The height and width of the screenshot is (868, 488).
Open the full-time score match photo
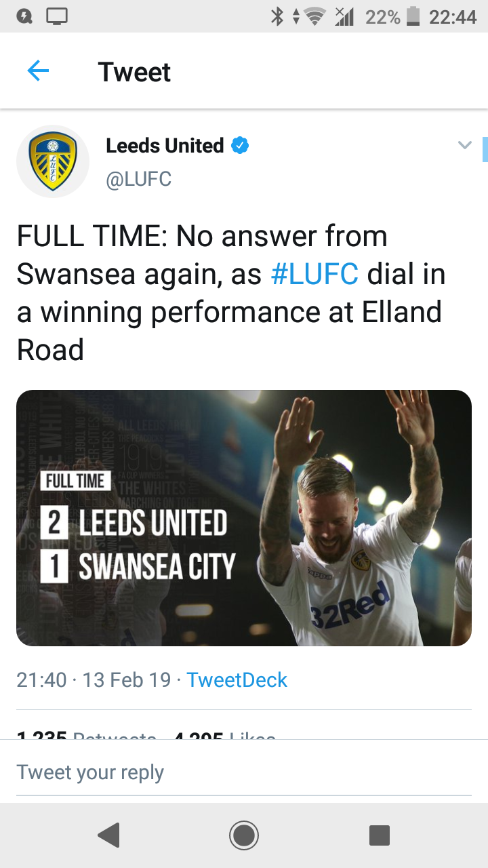pyautogui.click(x=244, y=517)
